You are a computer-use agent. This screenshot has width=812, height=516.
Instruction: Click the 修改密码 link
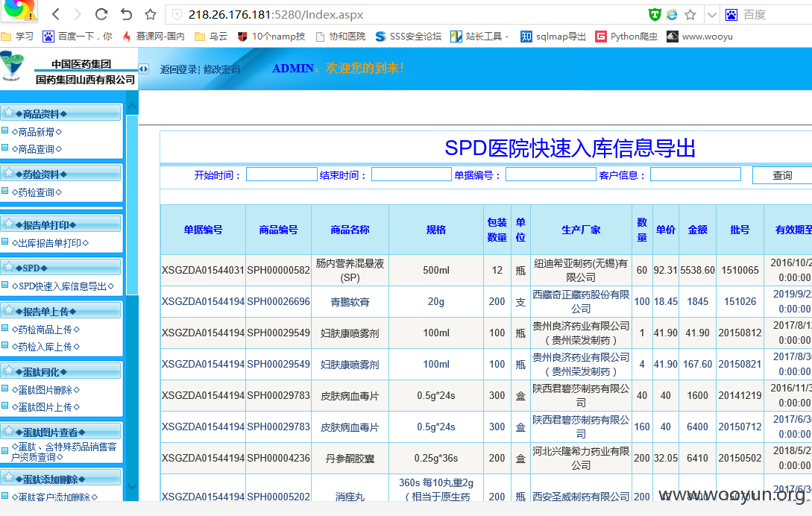221,69
